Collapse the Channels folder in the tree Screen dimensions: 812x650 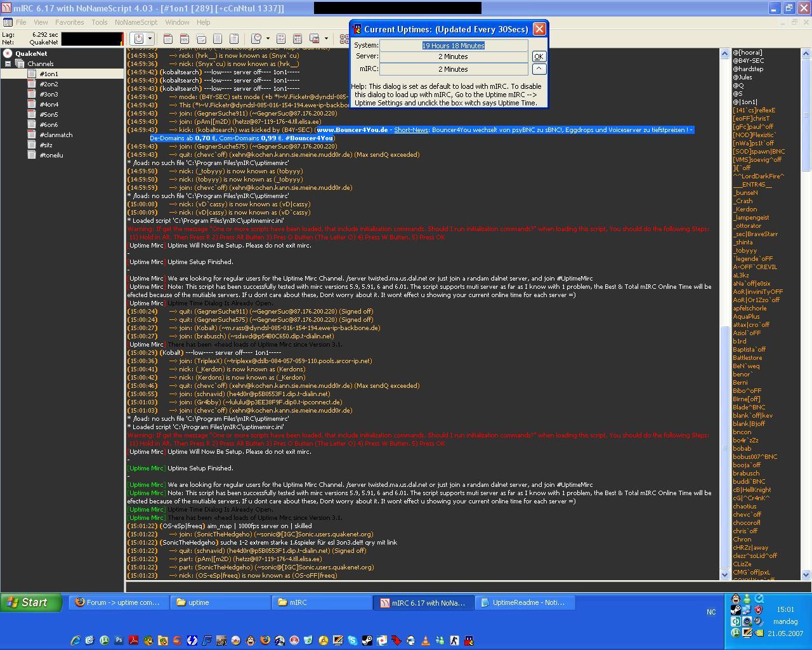coord(8,63)
